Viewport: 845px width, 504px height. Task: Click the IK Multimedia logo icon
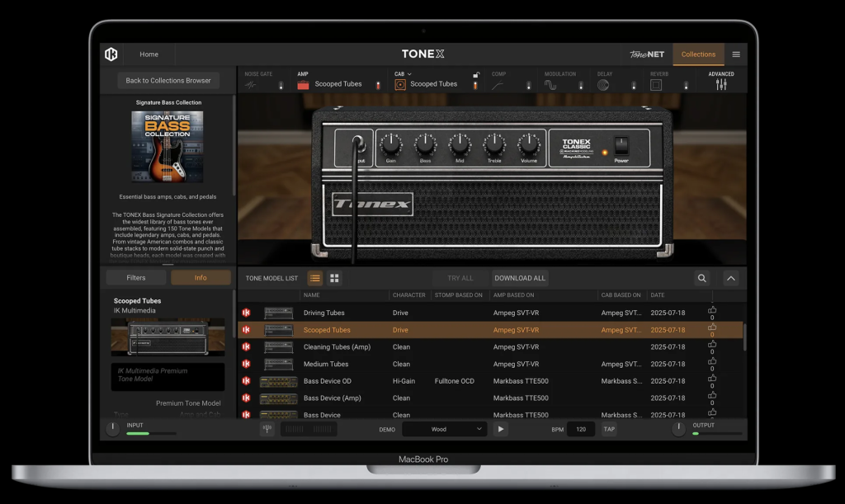click(x=111, y=54)
